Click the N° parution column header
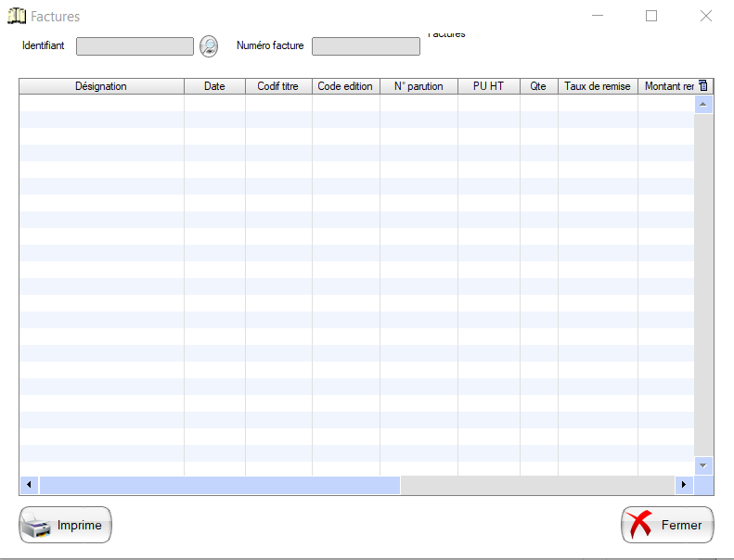 click(419, 86)
